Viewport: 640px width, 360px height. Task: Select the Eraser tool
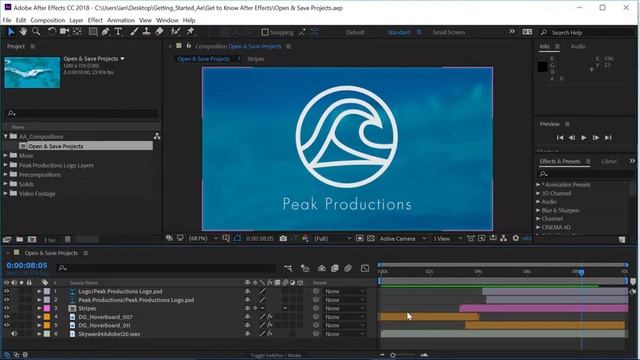pyautogui.click(x=160, y=31)
